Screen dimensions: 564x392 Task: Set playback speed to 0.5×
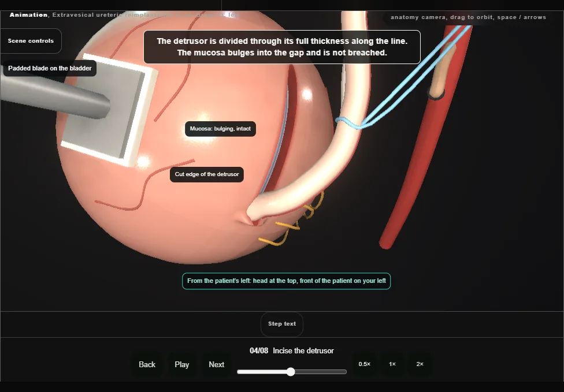pyautogui.click(x=365, y=364)
